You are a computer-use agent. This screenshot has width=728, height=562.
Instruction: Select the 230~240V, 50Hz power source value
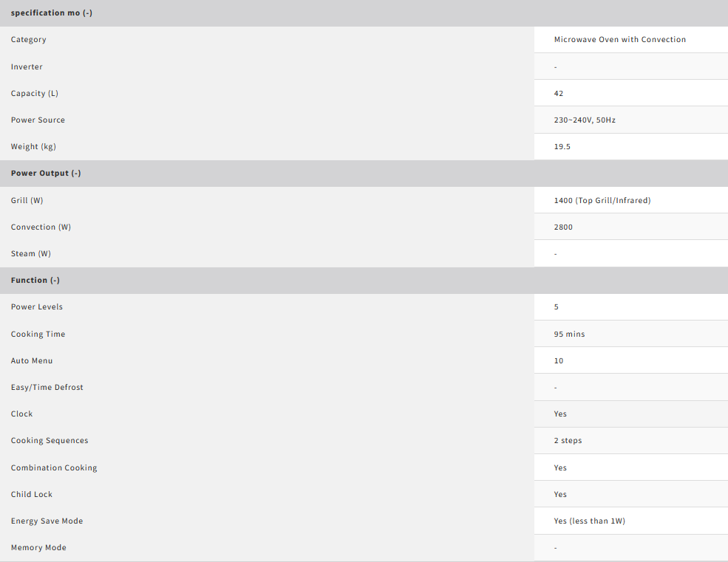click(584, 120)
